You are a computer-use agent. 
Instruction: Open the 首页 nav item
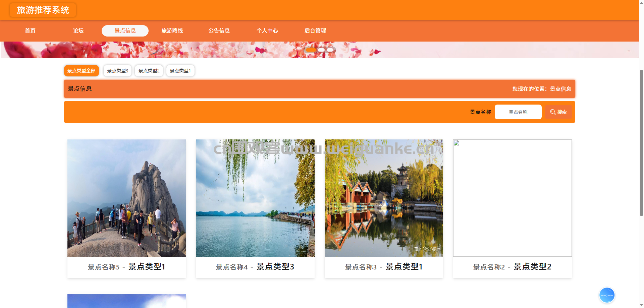point(30,30)
